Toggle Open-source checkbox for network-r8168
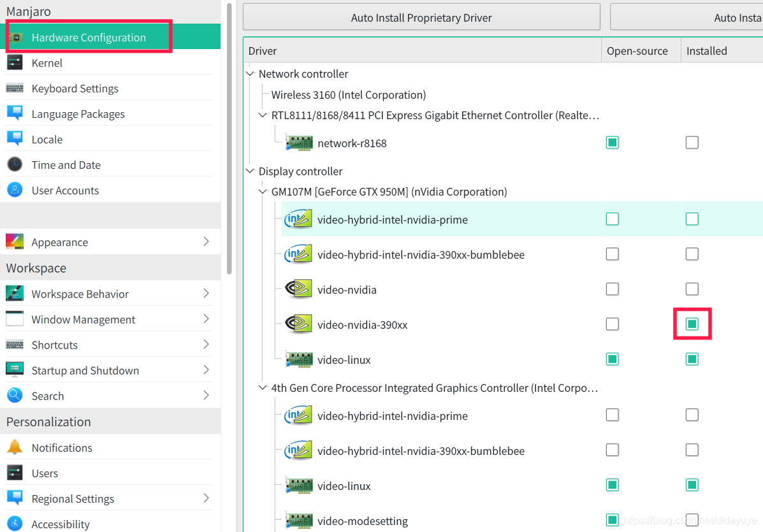The height and width of the screenshot is (532, 763). tap(612, 143)
